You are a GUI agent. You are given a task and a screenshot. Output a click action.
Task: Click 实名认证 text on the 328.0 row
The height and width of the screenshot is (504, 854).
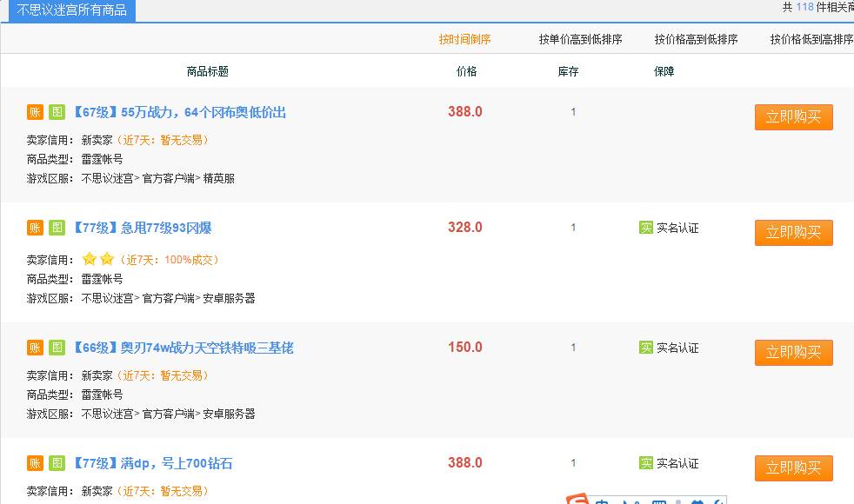(x=677, y=228)
